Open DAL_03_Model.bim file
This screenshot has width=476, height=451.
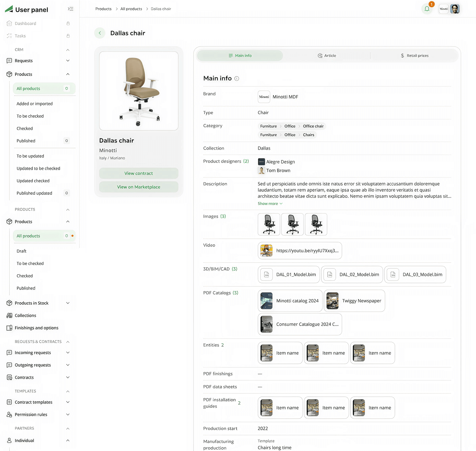coord(415,274)
